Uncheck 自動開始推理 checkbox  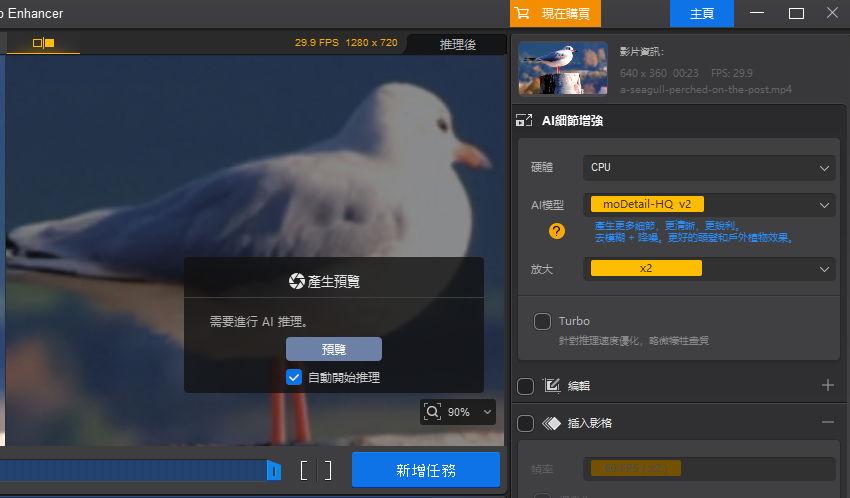tap(294, 377)
